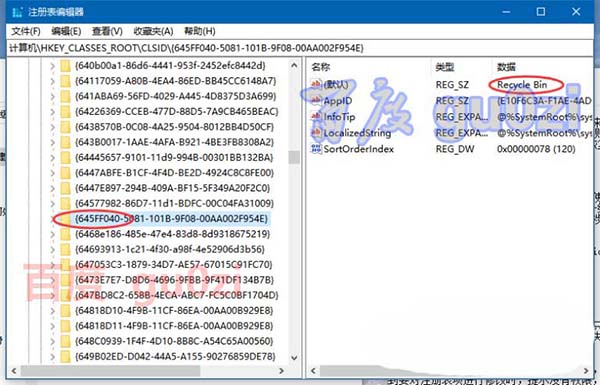Expand the {6438570B-0C08-4A25-9504-8012BB4D50CF} key

pos(53,127)
